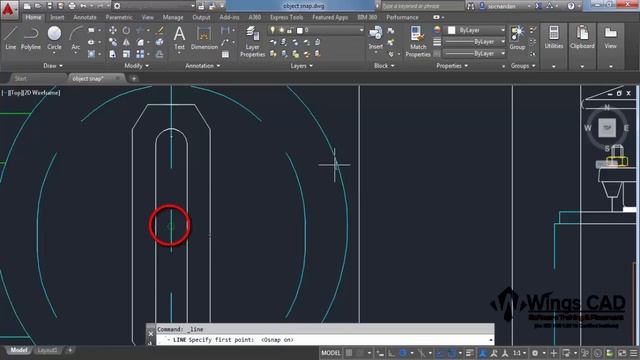Viewport: 640px width, 360px height.
Task: Open the Express Tools ribbon tab
Action: point(286,17)
